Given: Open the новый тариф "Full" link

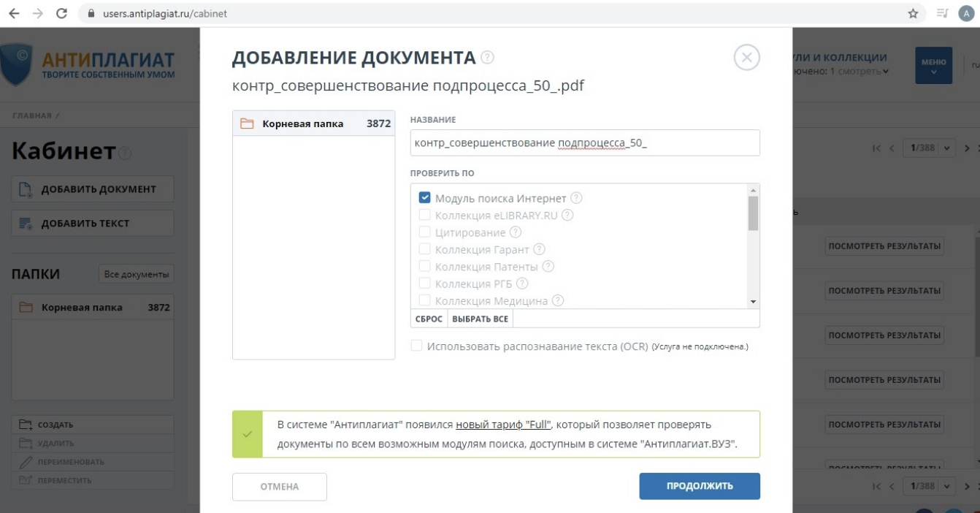Looking at the screenshot, I should click(x=503, y=425).
